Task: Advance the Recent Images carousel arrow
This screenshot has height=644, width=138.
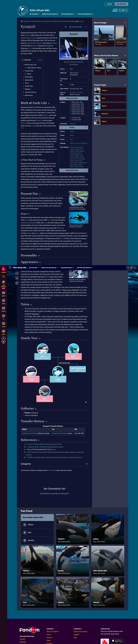Action: [126, 36]
